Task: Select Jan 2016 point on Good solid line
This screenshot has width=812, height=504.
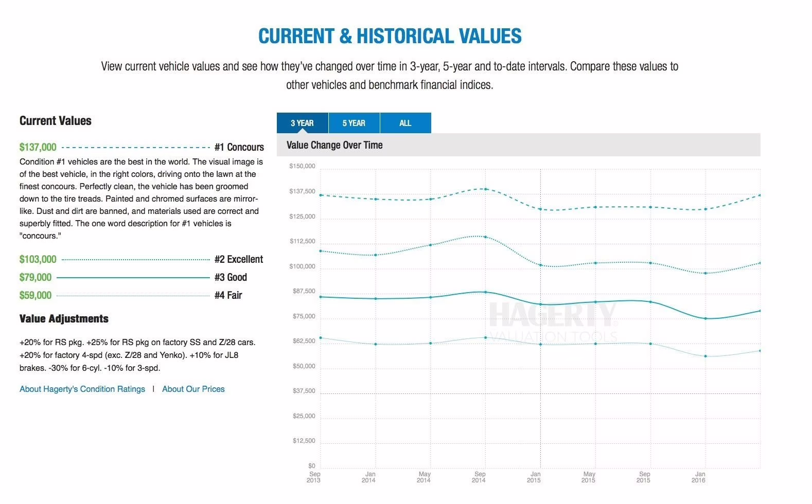Action: tap(705, 318)
